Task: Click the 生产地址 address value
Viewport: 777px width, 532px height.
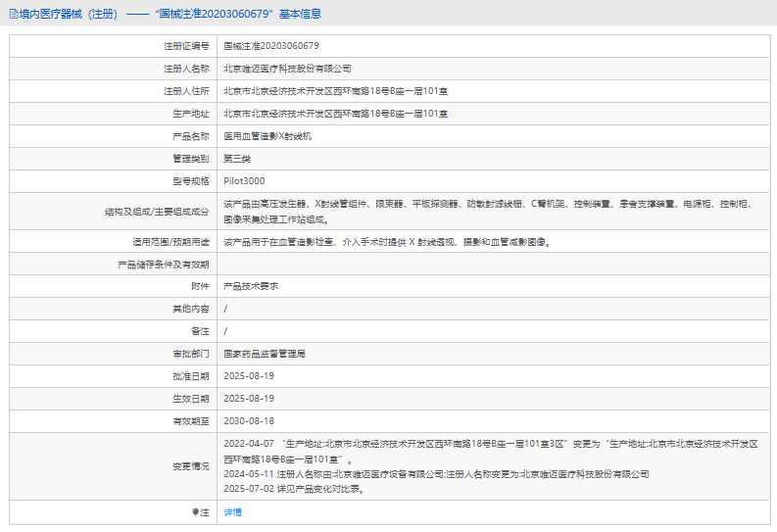Action: point(336,114)
